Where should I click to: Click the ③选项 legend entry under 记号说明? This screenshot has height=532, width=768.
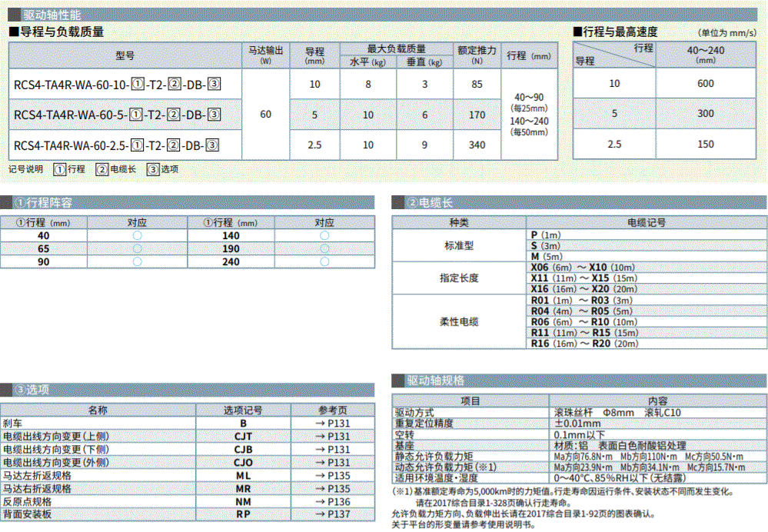pyautogui.click(x=163, y=169)
